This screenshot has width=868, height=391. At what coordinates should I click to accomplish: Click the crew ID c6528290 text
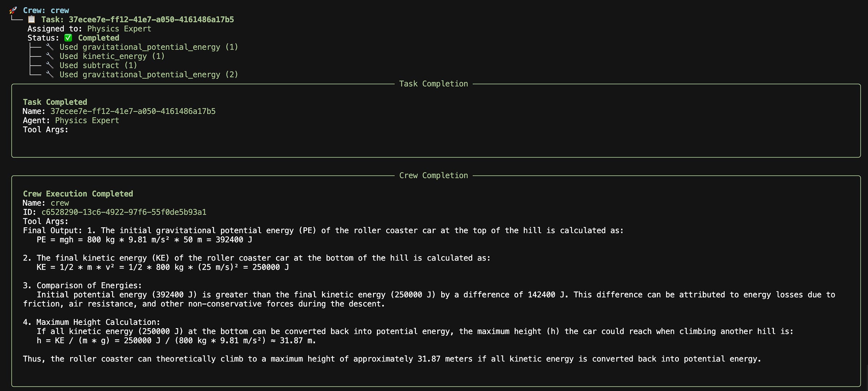coord(124,212)
